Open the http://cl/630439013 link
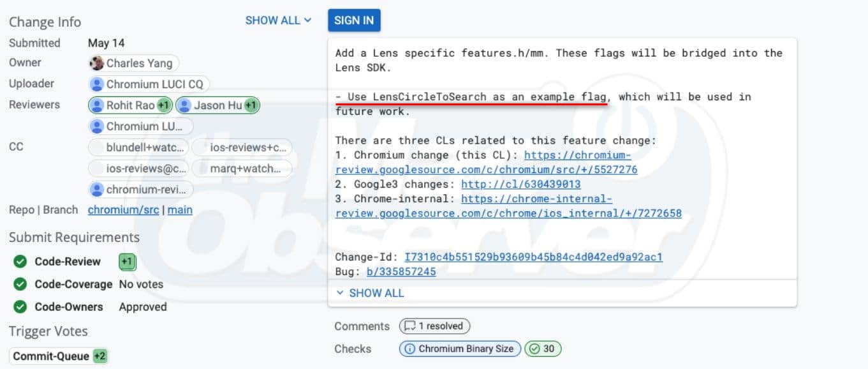Viewport: 868px width, 369px height. (x=521, y=184)
